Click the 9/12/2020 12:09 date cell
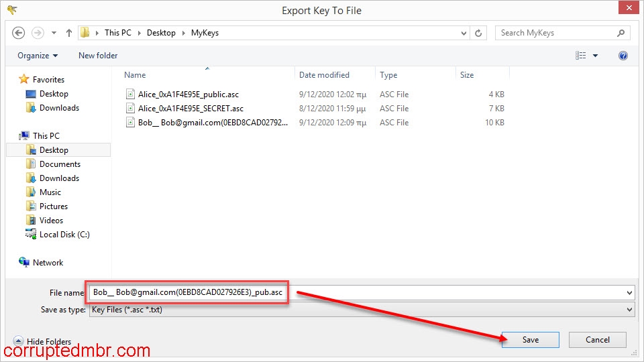Viewport: 644px width, 362px height. coord(333,122)
